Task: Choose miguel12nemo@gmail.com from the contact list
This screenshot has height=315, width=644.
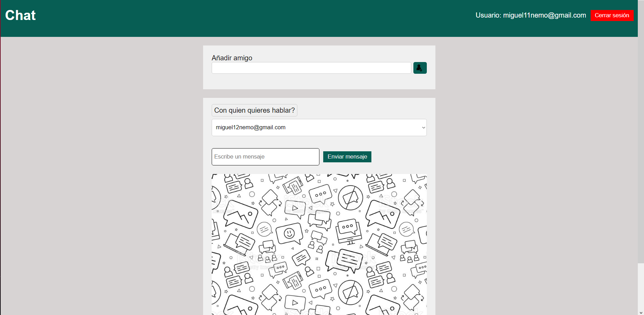Action: [x=319, y=128]
